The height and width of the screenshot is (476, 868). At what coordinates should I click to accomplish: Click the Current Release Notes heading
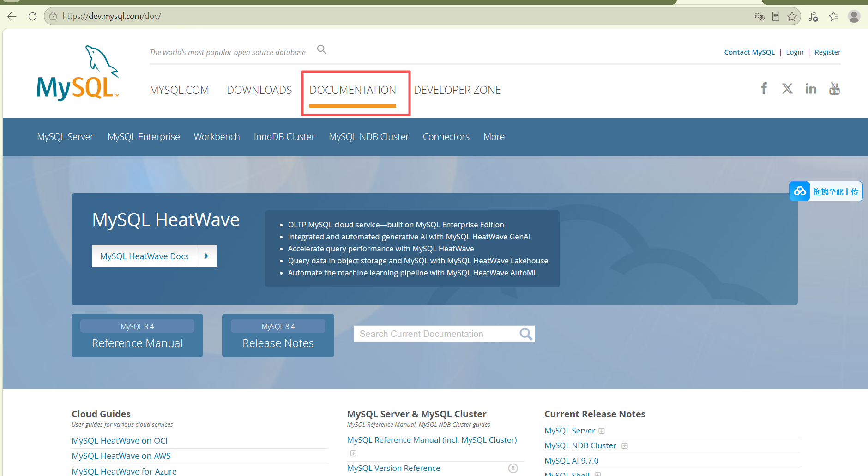tap(595, 414)
